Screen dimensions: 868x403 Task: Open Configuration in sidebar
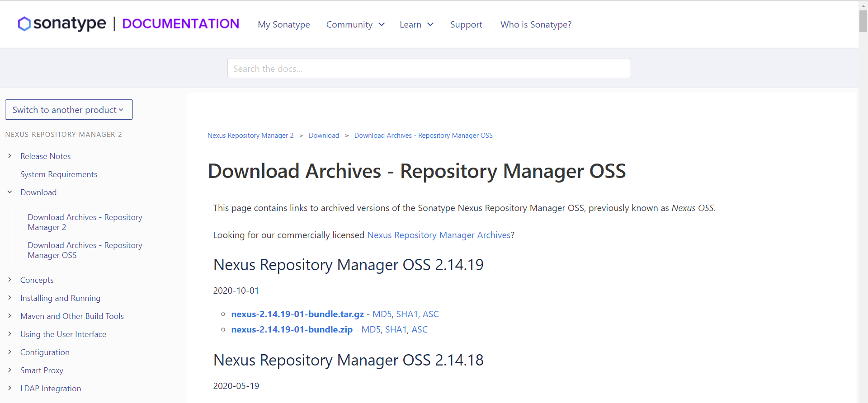(45, 352)
